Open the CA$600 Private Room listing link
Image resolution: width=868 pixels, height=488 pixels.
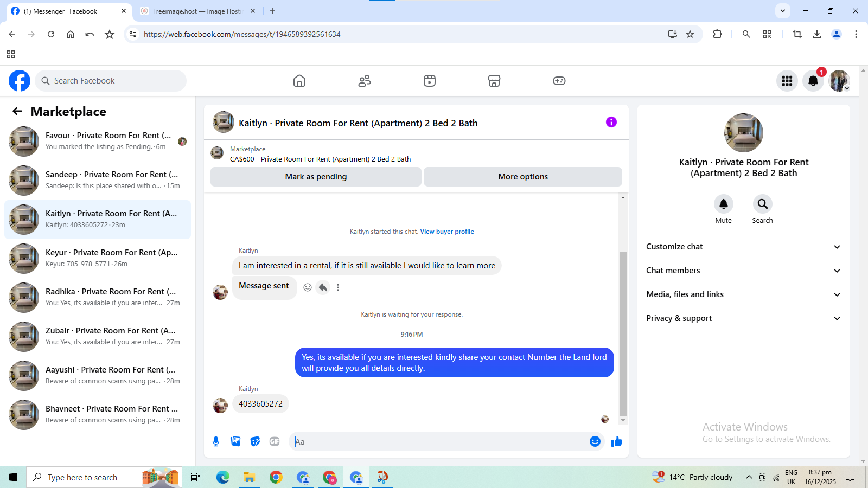pyautogui.click(x=320, y=159)
